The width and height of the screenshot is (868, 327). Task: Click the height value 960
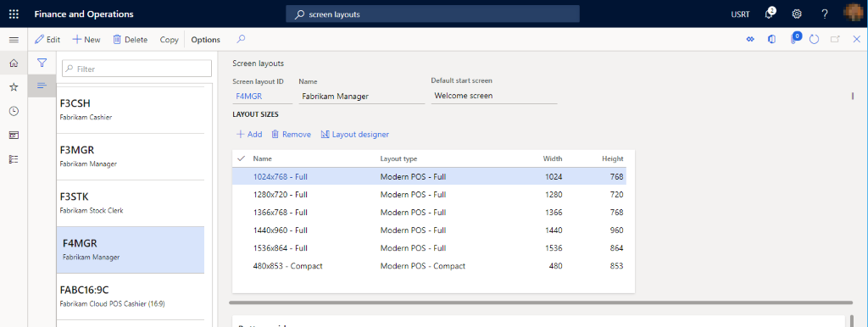click(617, 230)
